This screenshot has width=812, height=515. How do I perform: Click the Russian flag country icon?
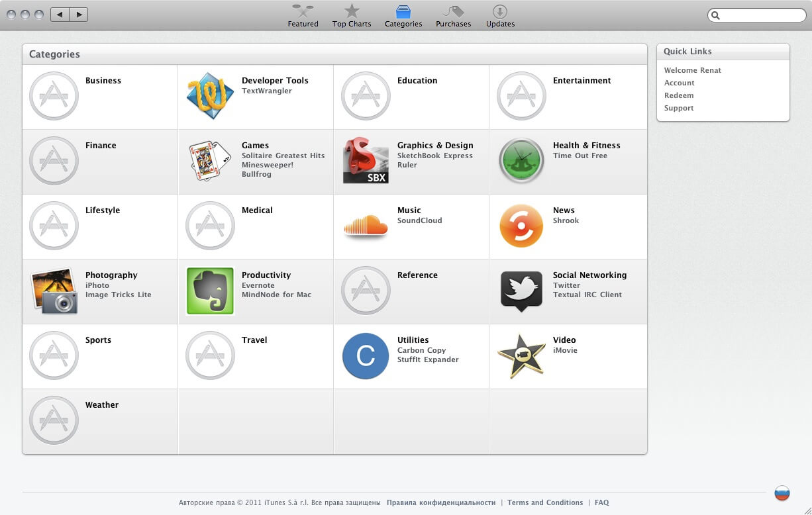coord(782,493)
